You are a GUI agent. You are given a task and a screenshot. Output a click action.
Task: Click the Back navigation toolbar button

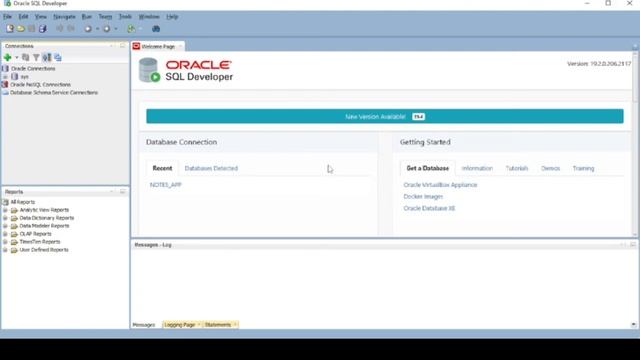point(88,29)
